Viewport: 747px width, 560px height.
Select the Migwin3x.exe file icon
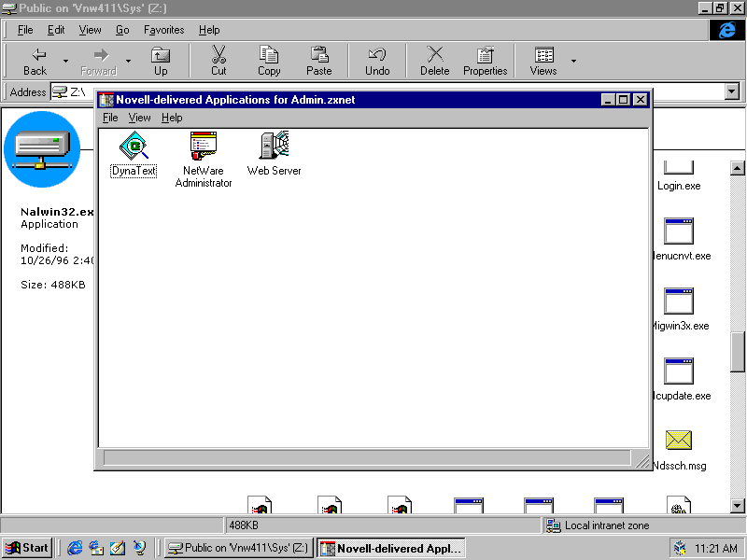[679, 301]
